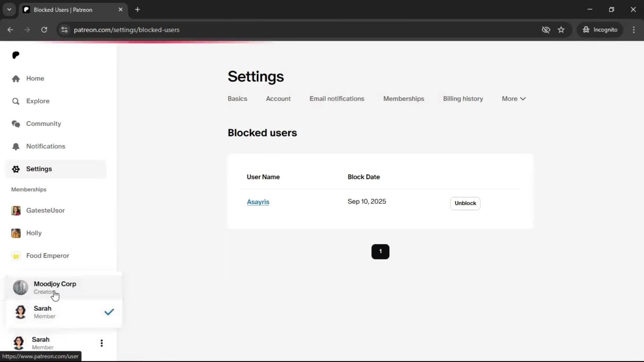This screenshot has height=362, width=644.
Task: Switch to Account settings tab
Action: click(x=278, y=99)
